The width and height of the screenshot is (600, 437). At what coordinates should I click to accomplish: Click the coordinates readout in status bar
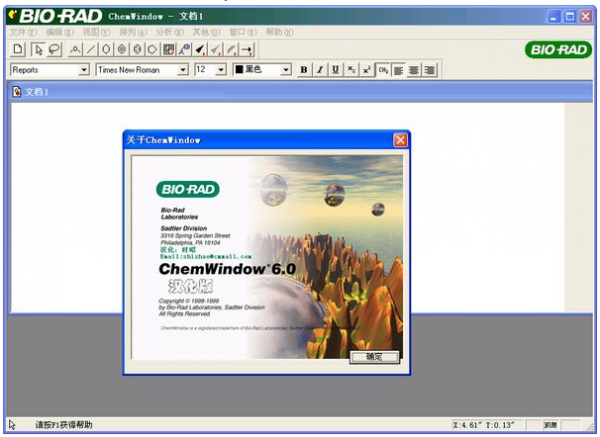484,425
